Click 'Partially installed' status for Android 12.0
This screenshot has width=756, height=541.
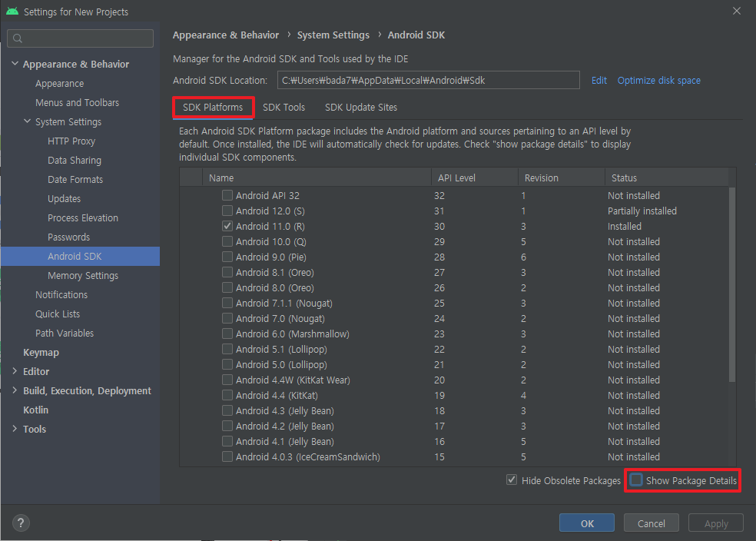(642, 211)
